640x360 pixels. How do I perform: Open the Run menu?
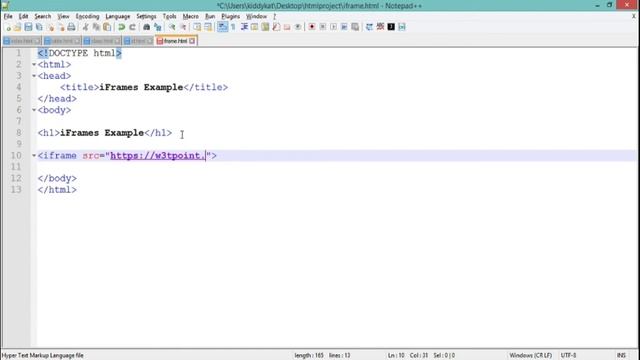click(210, 16)
